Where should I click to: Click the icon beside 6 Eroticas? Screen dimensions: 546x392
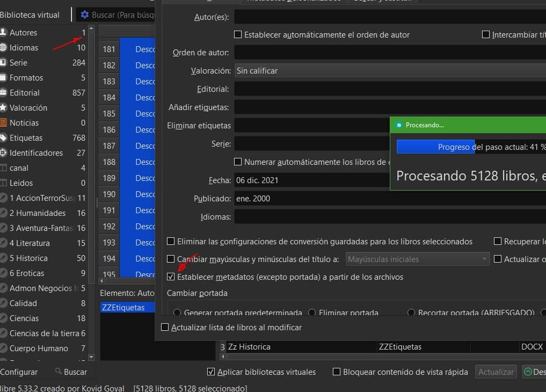pos(3,273)
